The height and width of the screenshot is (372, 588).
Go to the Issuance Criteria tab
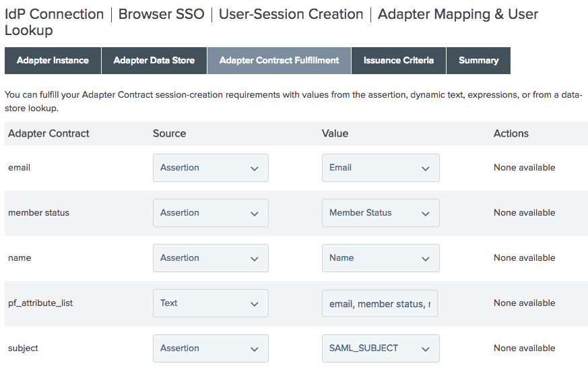399,61
